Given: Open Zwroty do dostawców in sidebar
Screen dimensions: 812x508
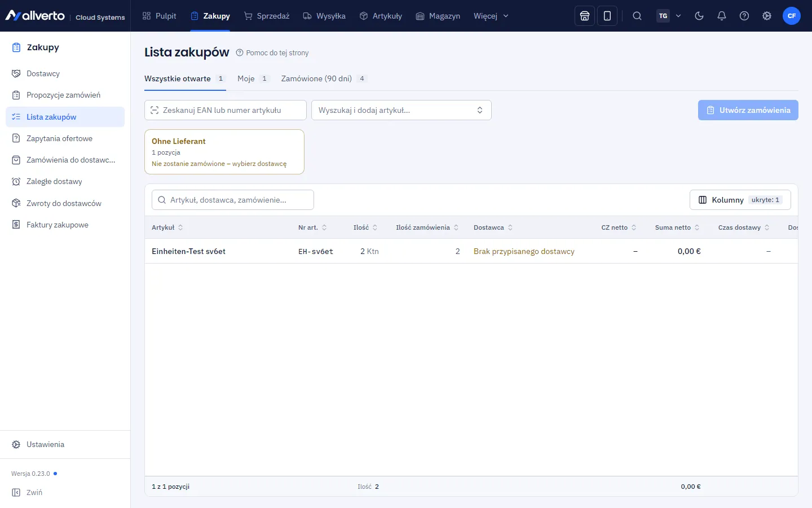Looking at the screenshot, I should pos(65,203).
